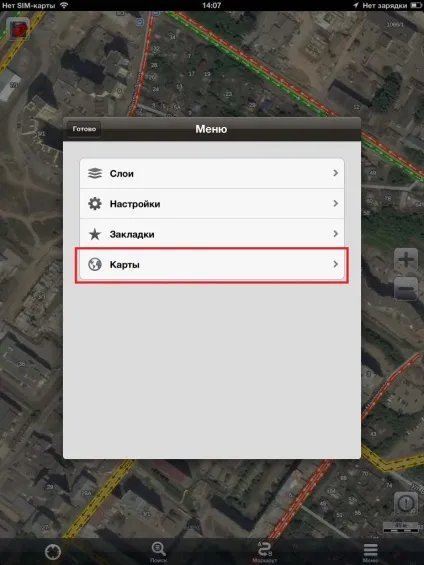Tap the 14:07 clock in status bar
This screenshot has width=424, height=565.
[211, 5]
